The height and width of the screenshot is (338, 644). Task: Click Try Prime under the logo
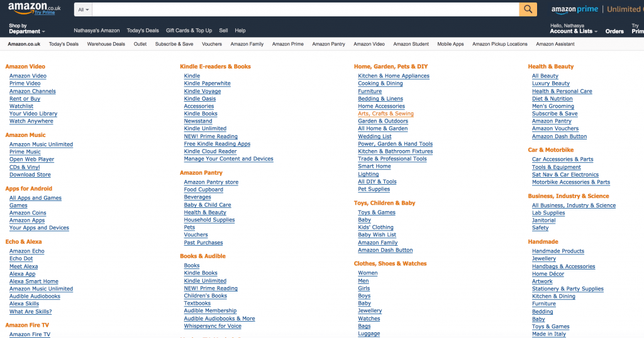point(45,13)
